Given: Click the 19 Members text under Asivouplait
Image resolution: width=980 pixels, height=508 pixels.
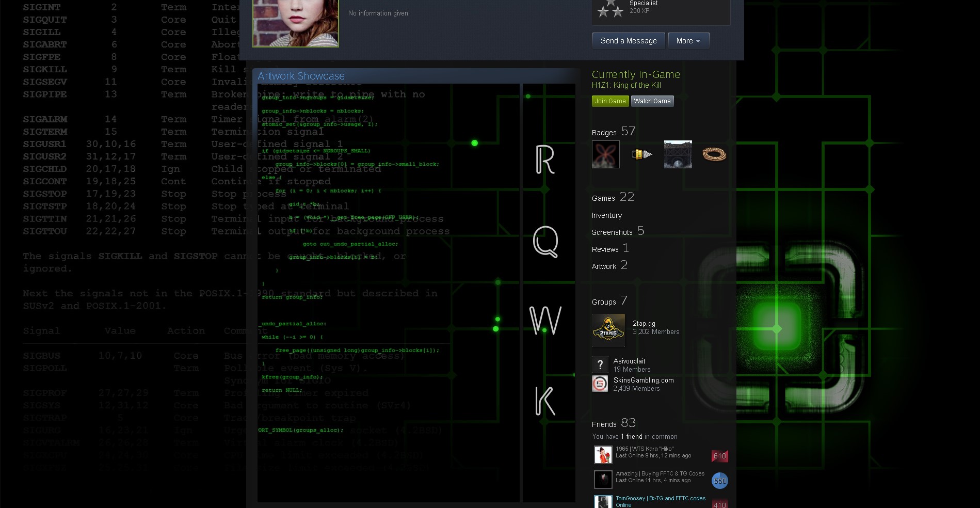Looking at the screenshot, I should click(632, 370).
